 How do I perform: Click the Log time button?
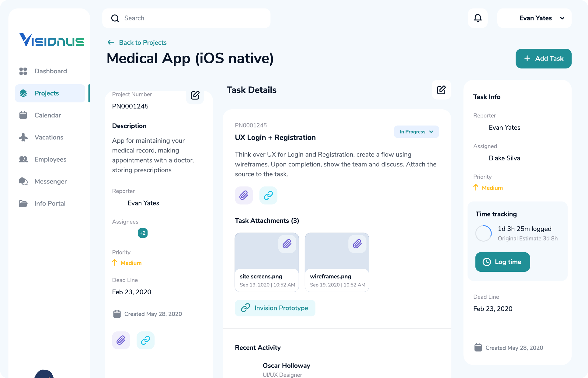(502, 262)
